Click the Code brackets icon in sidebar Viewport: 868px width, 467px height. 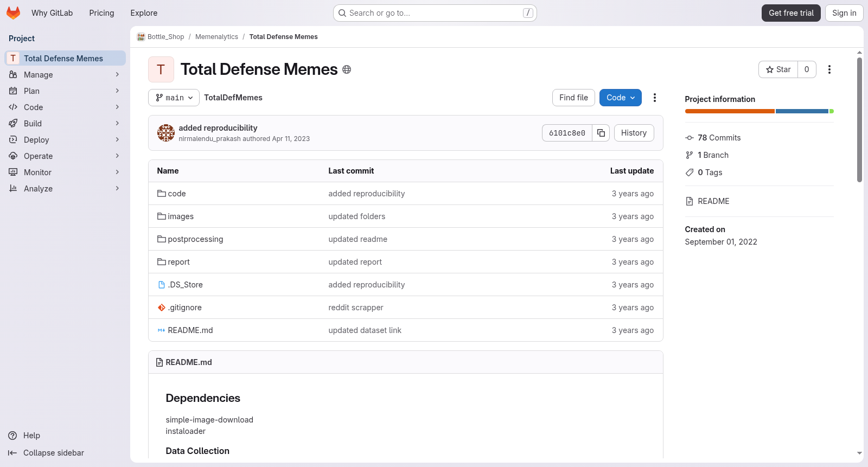point(13,107)
